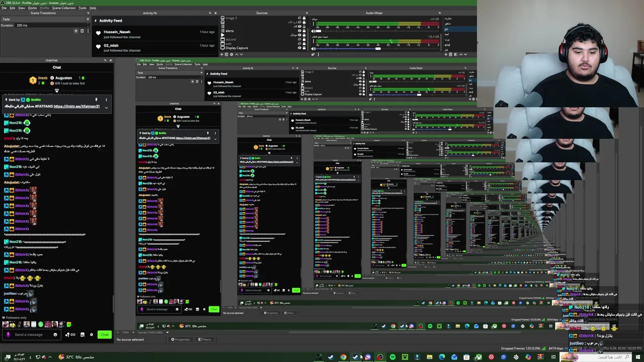Open the Tools menu

[83, 8]
